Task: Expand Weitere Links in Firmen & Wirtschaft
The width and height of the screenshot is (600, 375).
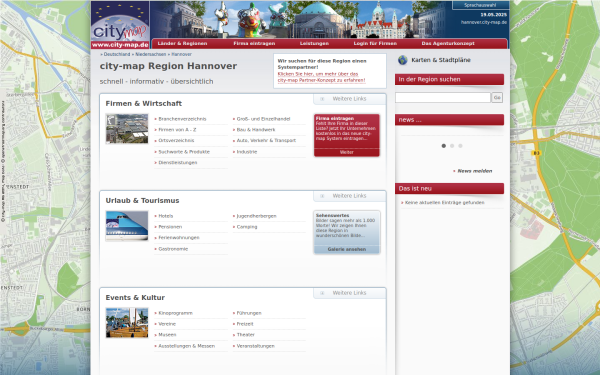Action: [x=349, y=99]
